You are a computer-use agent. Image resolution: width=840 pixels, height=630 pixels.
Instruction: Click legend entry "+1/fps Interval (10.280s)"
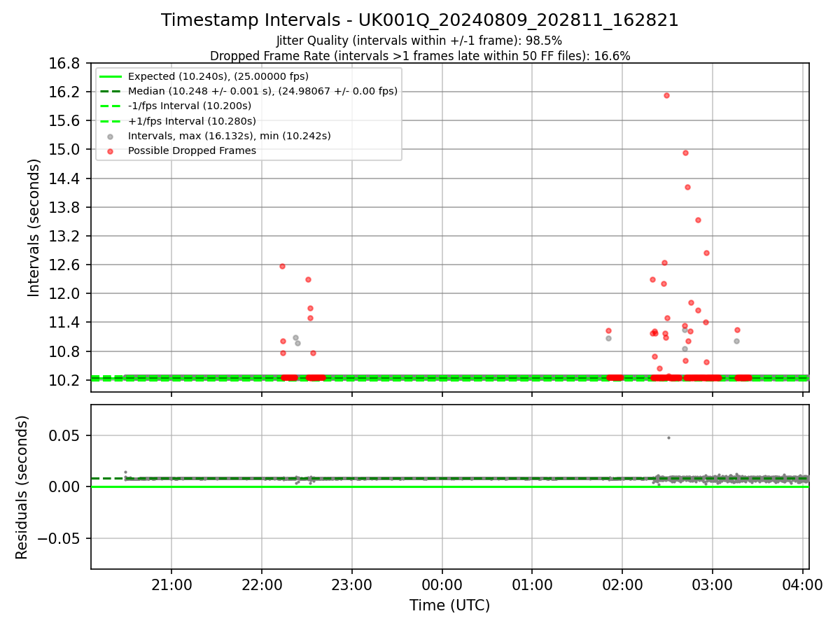point(192,121)
